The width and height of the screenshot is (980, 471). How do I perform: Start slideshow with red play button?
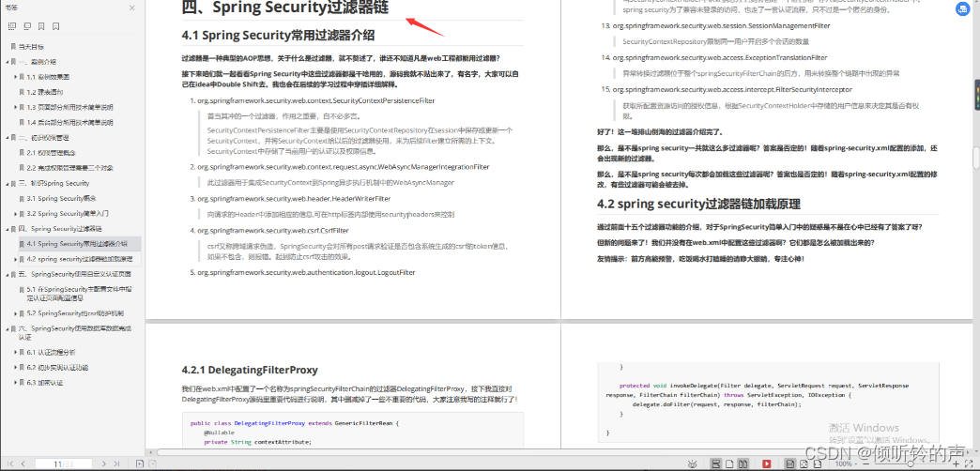point(766,464)
